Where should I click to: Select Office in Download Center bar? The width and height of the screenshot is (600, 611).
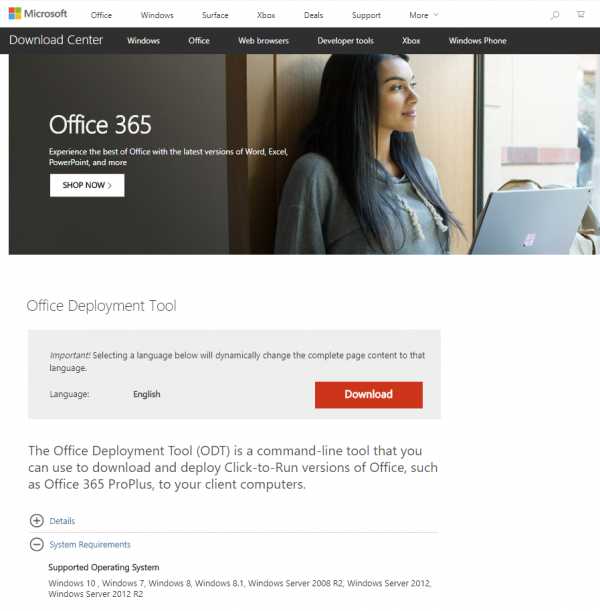[x=199, y=41]
